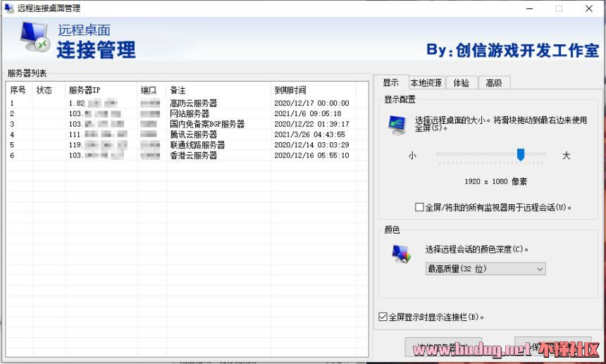This screenshot has width=606, height=364.
Task: Click the server IP starting with 119.
Action: coord(98,145)
